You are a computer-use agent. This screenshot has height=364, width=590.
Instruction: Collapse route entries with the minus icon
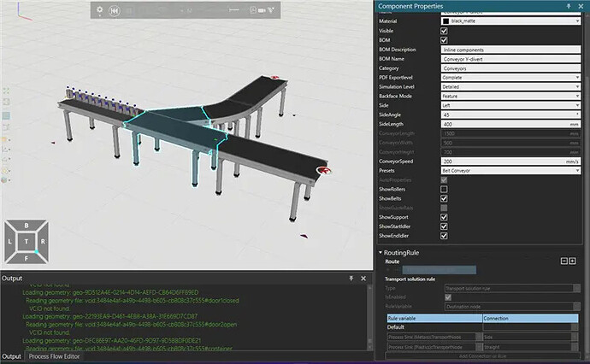[563, 261]
